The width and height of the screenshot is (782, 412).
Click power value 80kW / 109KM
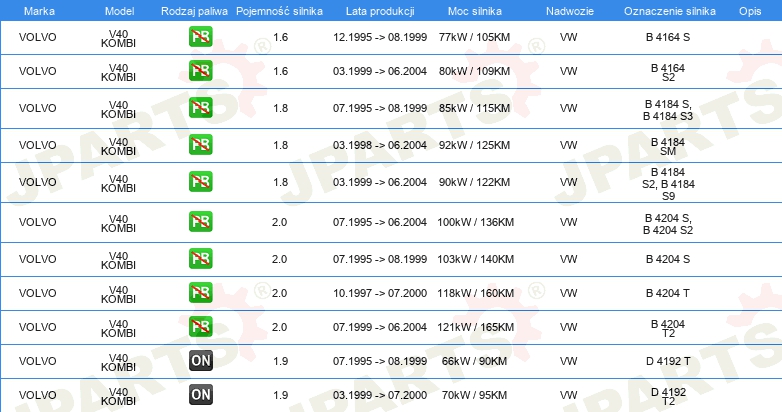point(474,71)
